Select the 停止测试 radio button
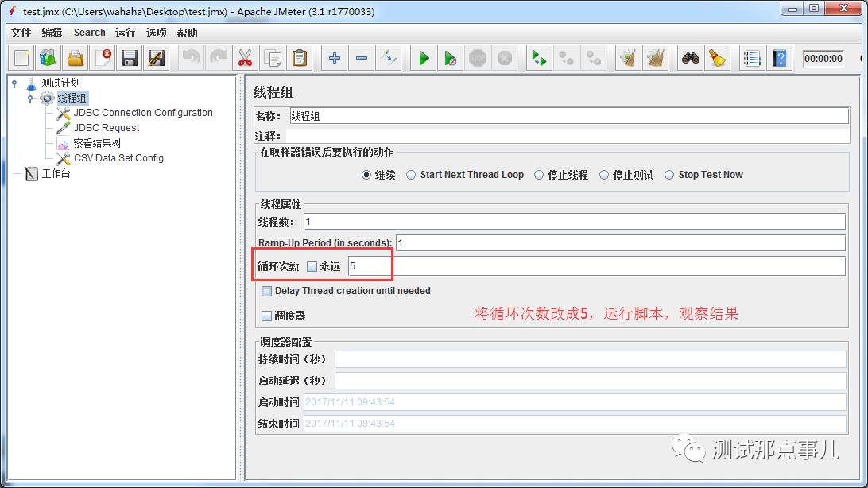Screen dimensions: 868x488 [604, 175]
